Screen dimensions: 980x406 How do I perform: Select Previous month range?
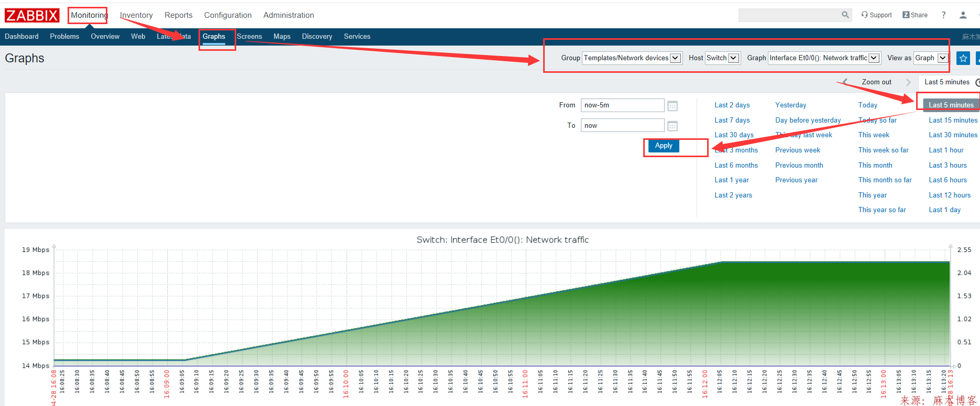[x=799, y=166]
